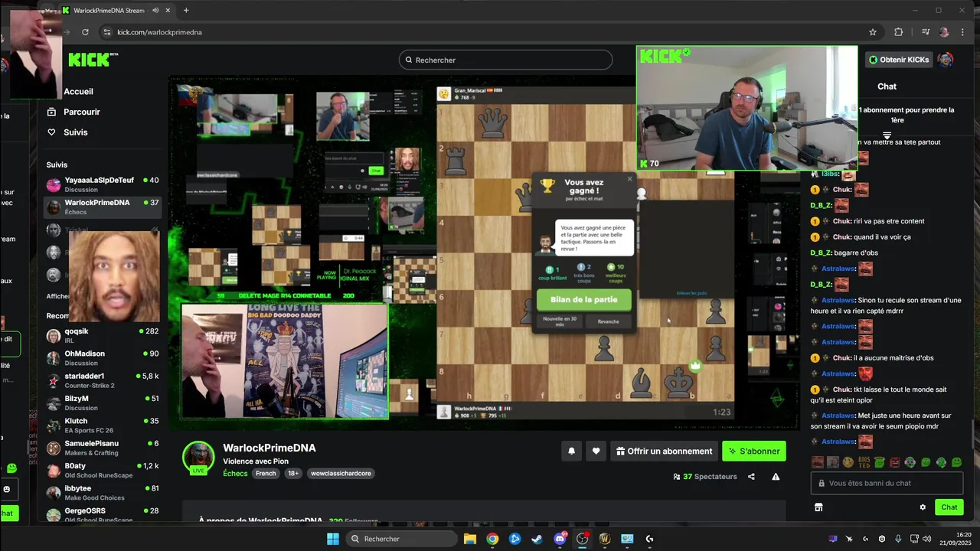Click the French language tag
This screenshot has width=980, height=551.
point(266,474)
